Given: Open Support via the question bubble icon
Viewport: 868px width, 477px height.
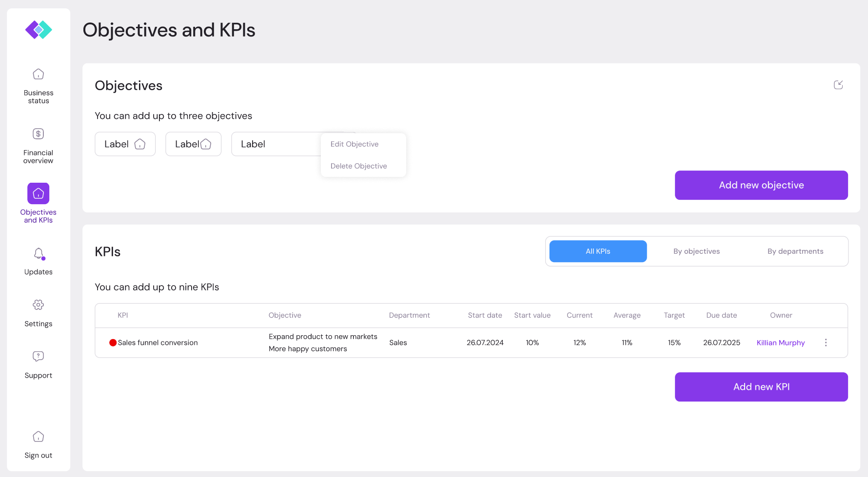Looking at the screenshot, I should tap(39, 356).
